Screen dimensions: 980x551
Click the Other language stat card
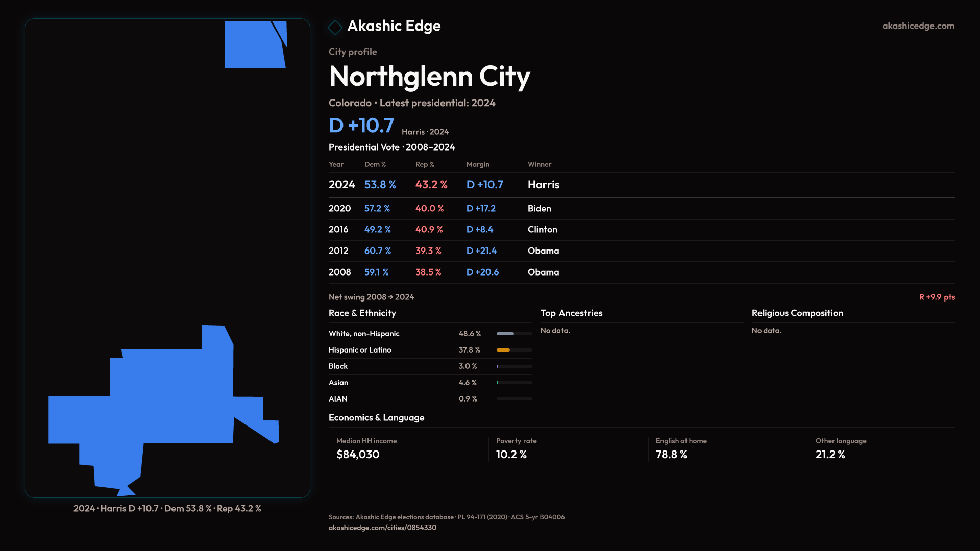(x=840, y=448)
